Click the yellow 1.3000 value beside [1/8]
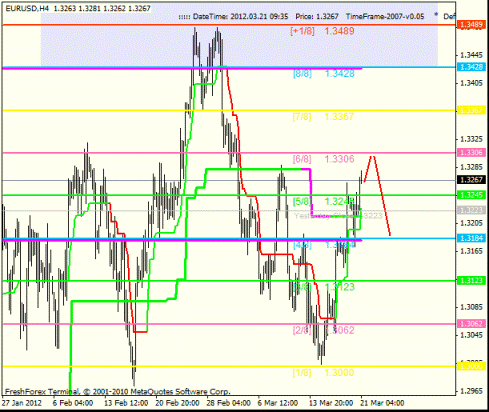The image size is (489, 412). pos(339,373)
